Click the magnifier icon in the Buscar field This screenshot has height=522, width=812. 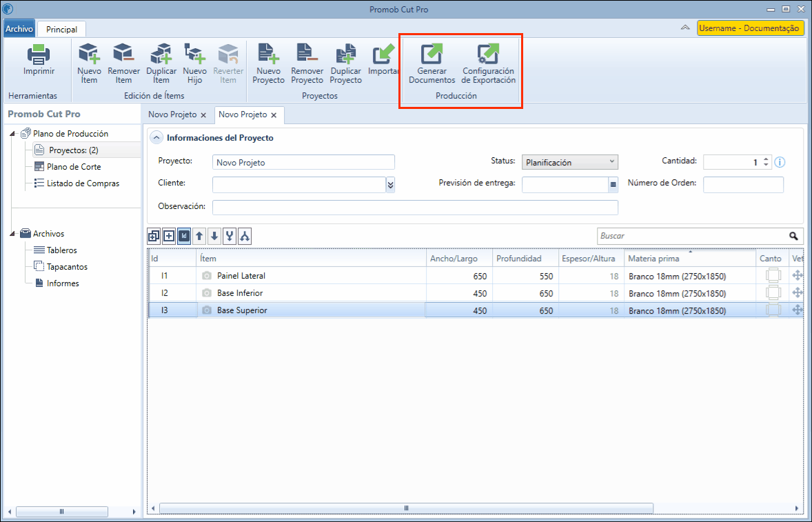pos(793,236)
